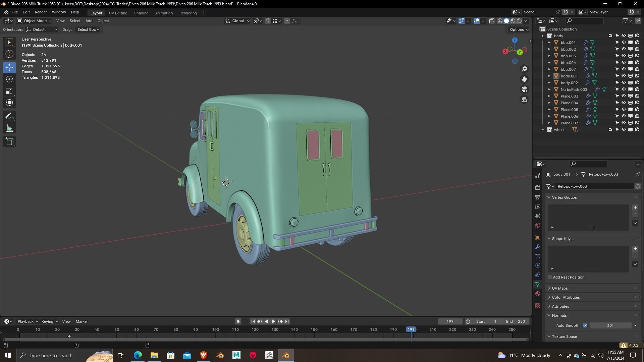This screenshot has width=644, height=362.
Task: Open the Playback popover
Action: [28, 321]
